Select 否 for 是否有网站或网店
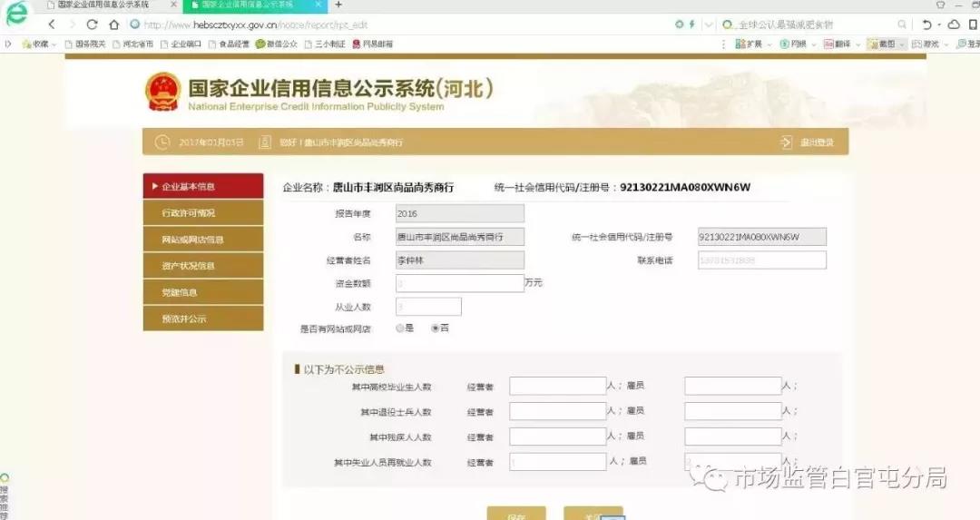Viewport: 980px width, 520px height. 435,328
